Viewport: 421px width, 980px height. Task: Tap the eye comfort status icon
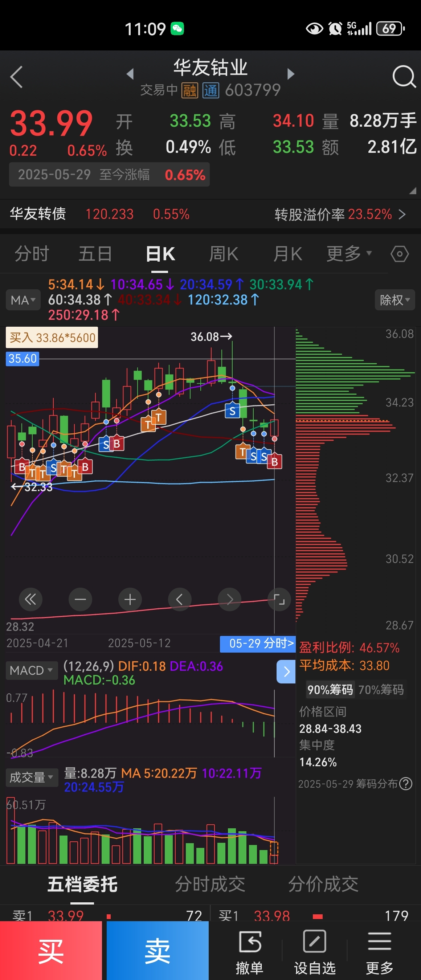pyautogui.click(x=315, y=29)
